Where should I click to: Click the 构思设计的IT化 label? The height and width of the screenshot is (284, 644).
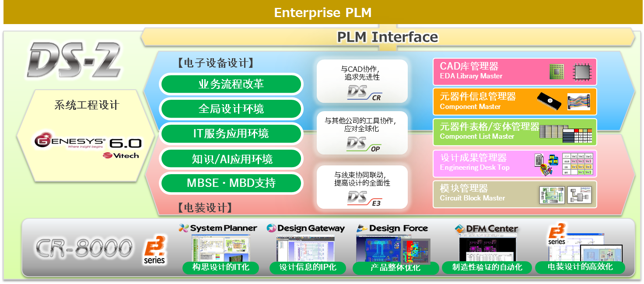tap(221, 267)
